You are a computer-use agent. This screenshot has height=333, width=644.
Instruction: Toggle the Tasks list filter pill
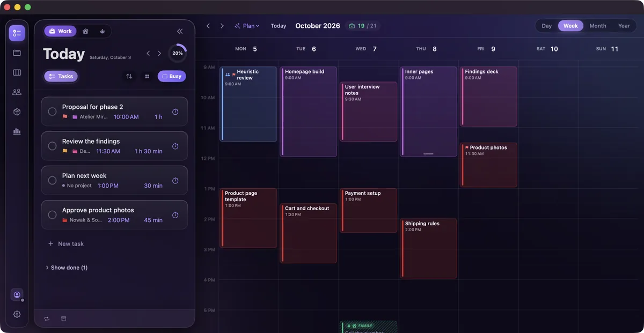pos(61,76)
